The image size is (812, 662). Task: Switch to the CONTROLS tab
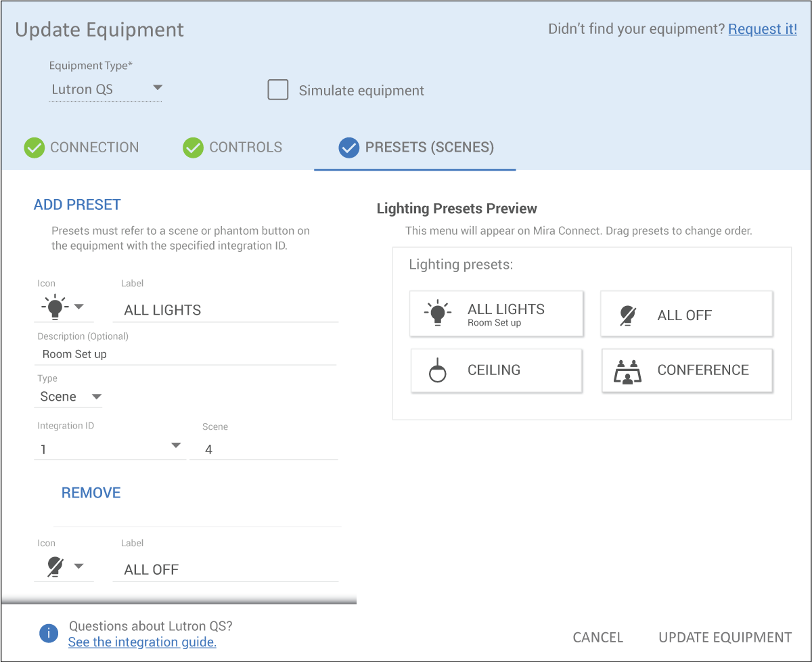coord(246,148)
